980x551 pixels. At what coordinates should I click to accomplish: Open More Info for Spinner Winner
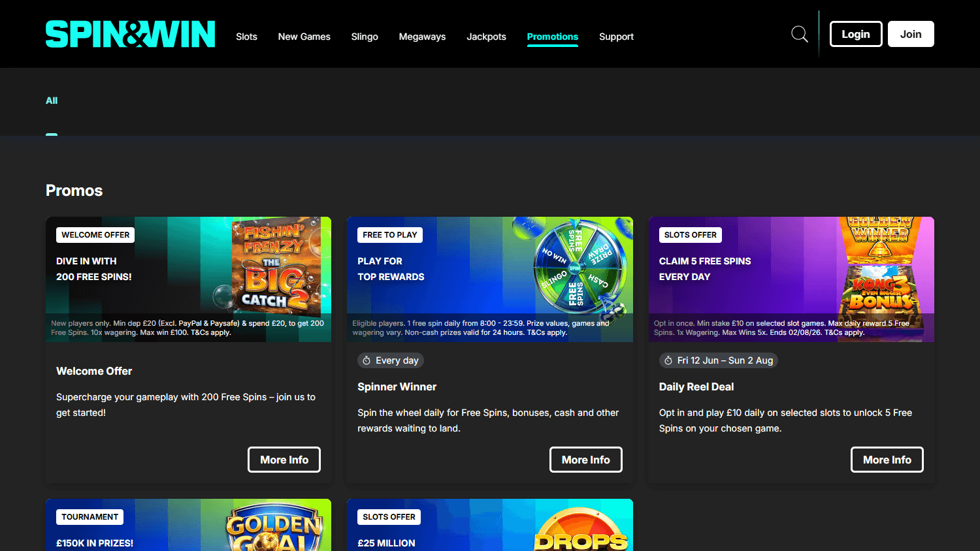pos(586,460)
